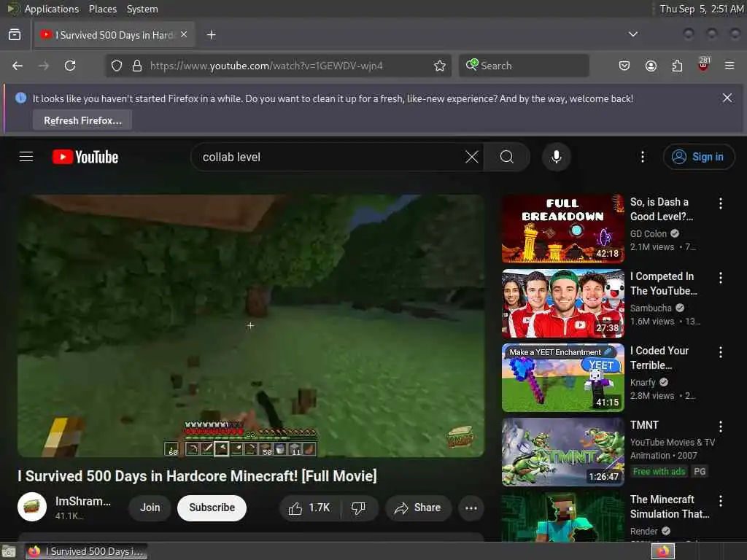Open the Places menu
This screenshot has height=560, width=747.
(x=102, y=9)
